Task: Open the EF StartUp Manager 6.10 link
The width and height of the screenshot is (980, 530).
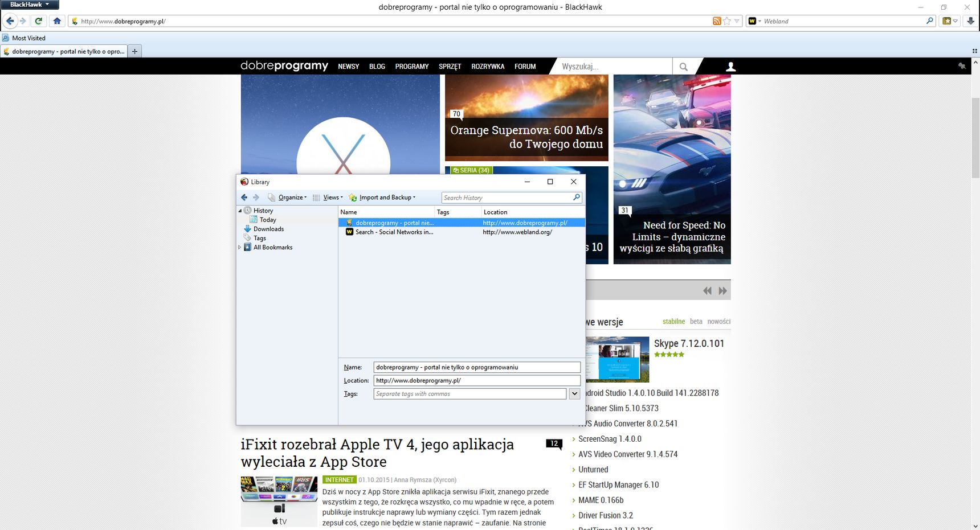Action: [618, 485]
